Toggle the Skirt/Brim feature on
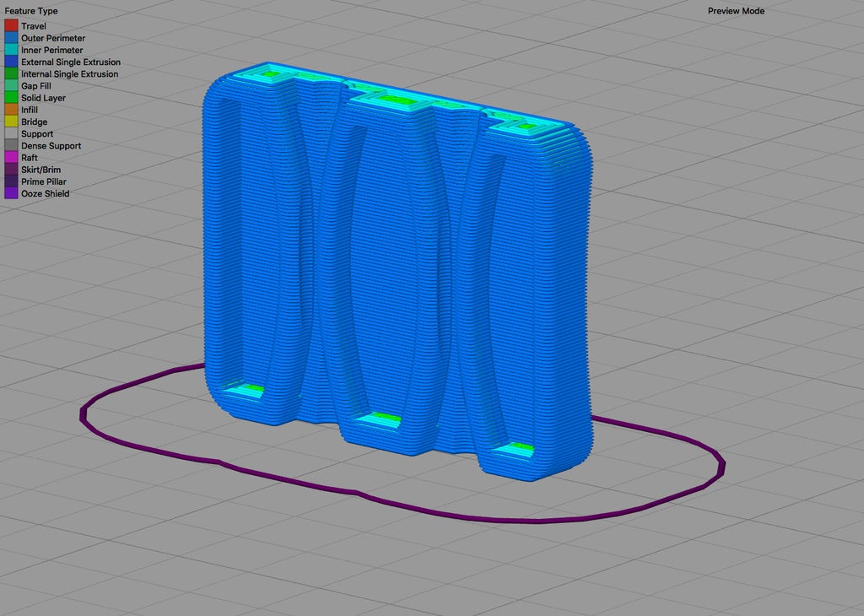This screenshot has height=616, width=864. [9, 169]
